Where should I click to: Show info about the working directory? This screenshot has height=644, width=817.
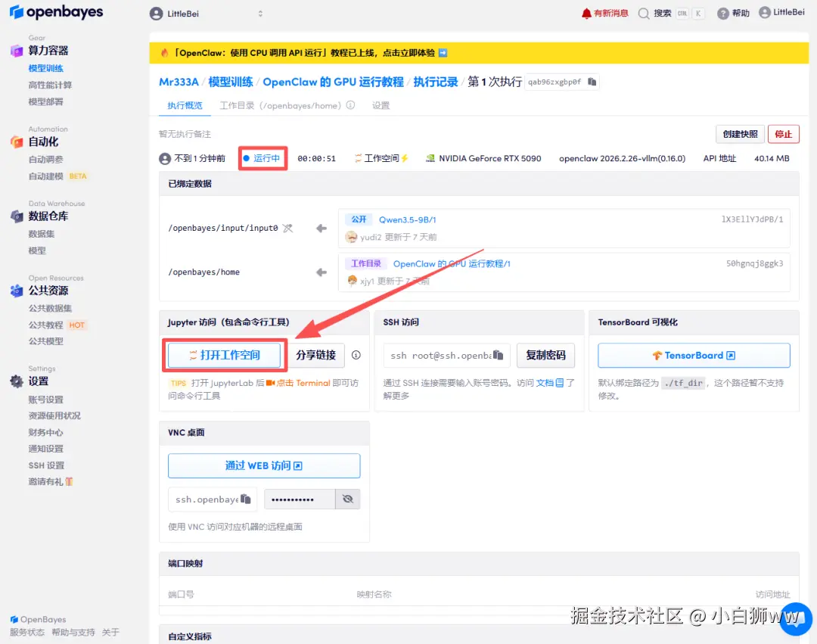pos(351,105)
